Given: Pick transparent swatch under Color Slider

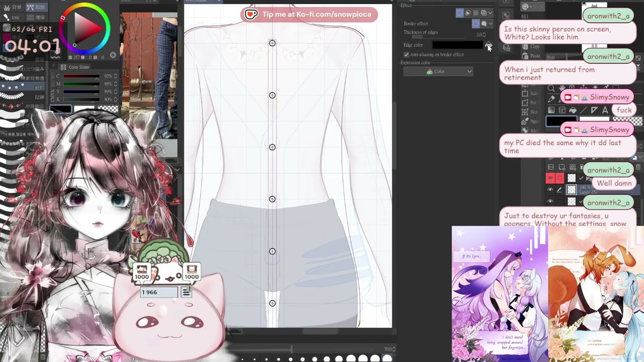Looking at the screenshot, I should [x=107, y=109].
